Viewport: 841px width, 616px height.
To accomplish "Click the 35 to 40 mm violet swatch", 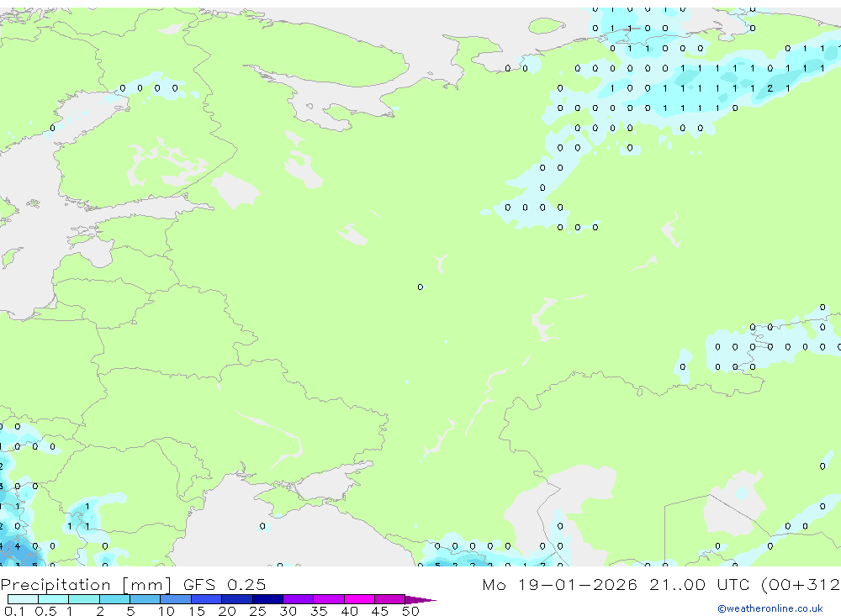I will point(329,599).
